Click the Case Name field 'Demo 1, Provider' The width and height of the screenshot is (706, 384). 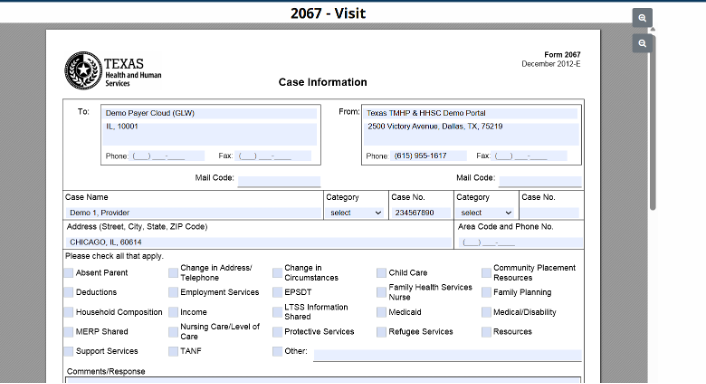194,212
